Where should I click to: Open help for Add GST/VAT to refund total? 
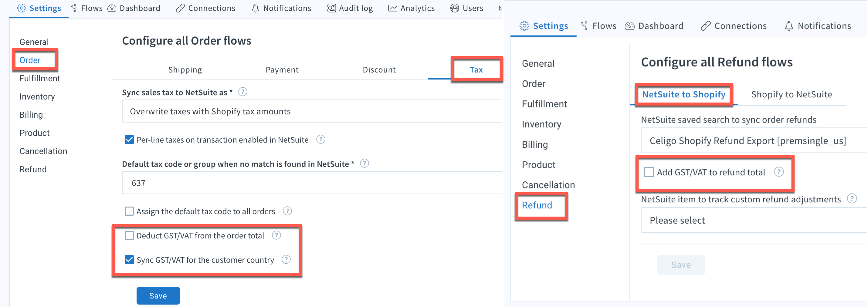779,172
